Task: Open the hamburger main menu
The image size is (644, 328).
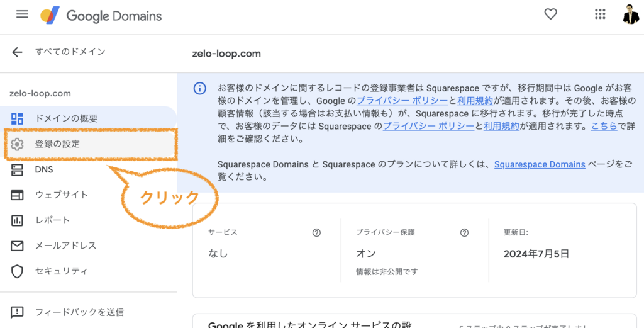Action: [22, 14]
